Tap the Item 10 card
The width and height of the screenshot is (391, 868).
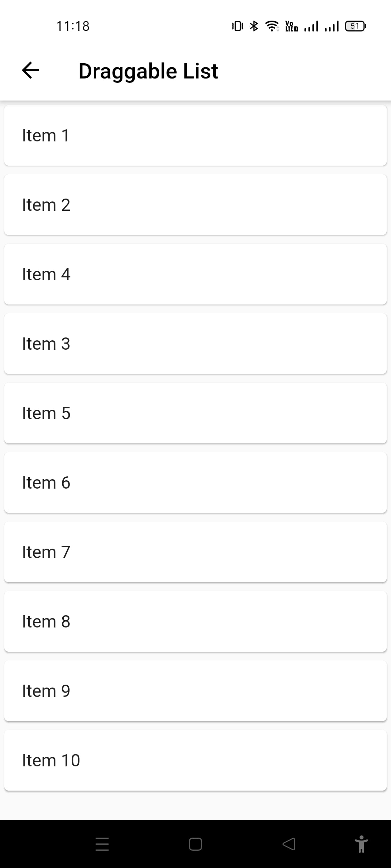click(x=195, y=761)
